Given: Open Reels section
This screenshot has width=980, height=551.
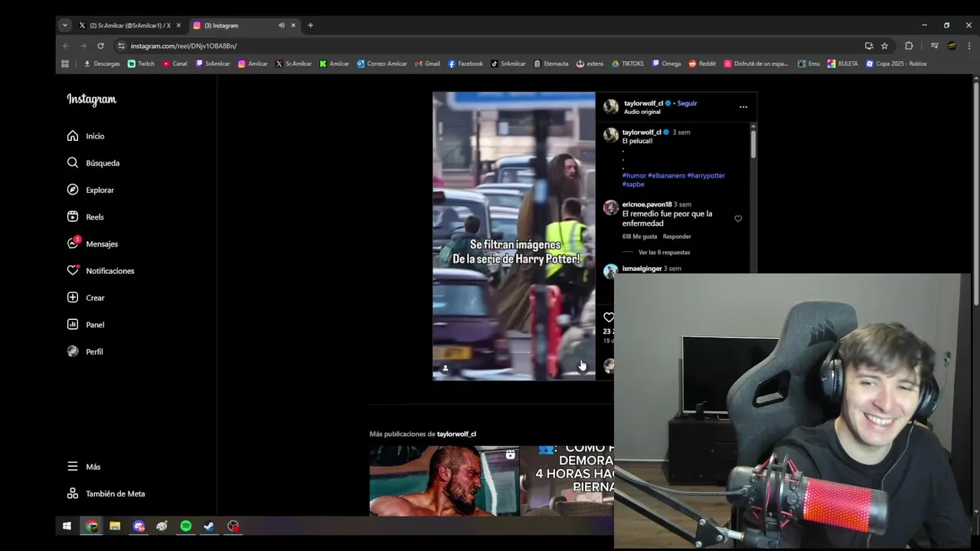Looking at the screenshot, I should click(85, 217).
